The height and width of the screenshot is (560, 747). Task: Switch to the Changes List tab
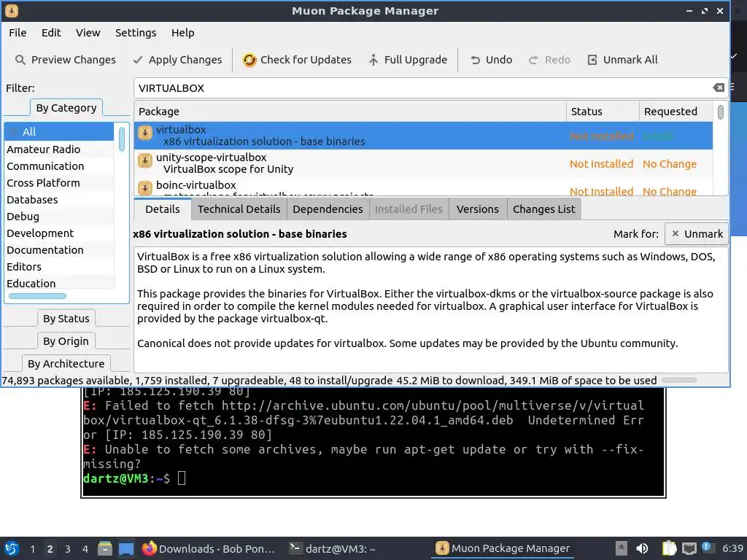[544, 209]
